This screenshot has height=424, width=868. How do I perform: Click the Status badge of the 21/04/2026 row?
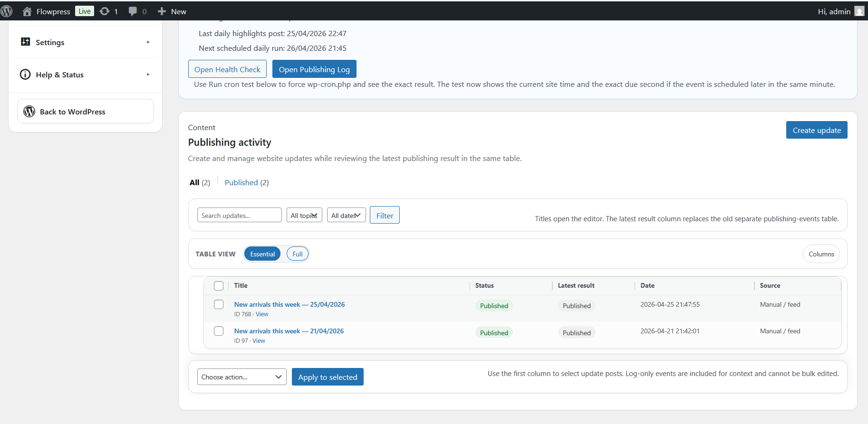(494, 332)
